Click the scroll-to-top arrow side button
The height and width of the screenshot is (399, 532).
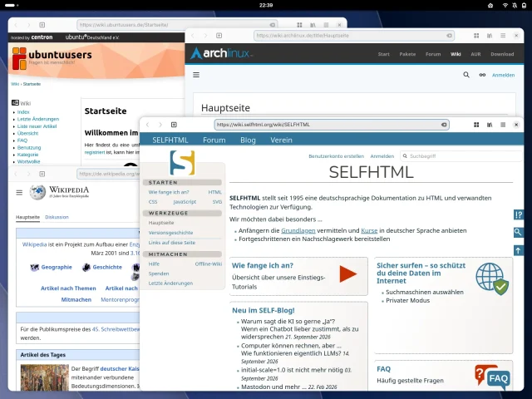coord(519,250)
